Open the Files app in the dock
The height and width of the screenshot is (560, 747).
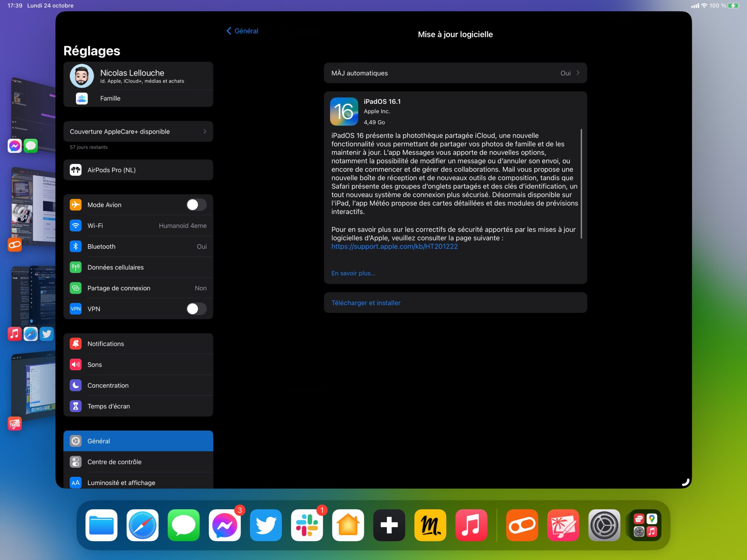(101, 525)
